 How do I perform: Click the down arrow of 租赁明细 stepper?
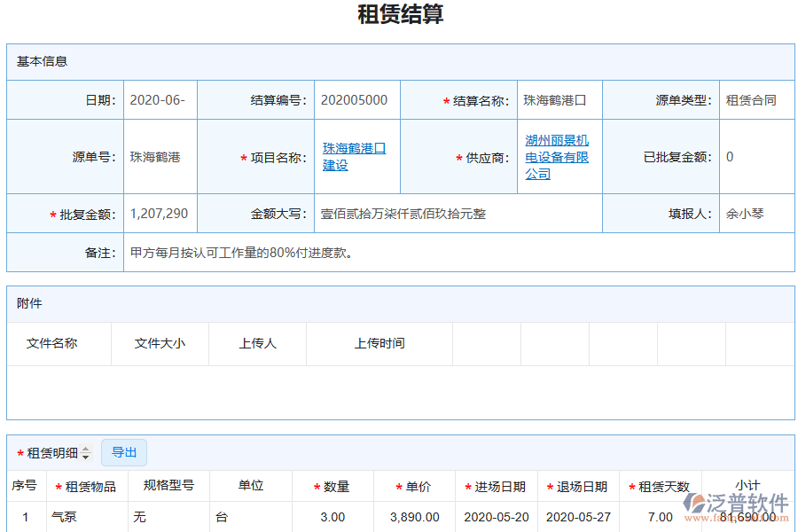click(x=85, y=456)
